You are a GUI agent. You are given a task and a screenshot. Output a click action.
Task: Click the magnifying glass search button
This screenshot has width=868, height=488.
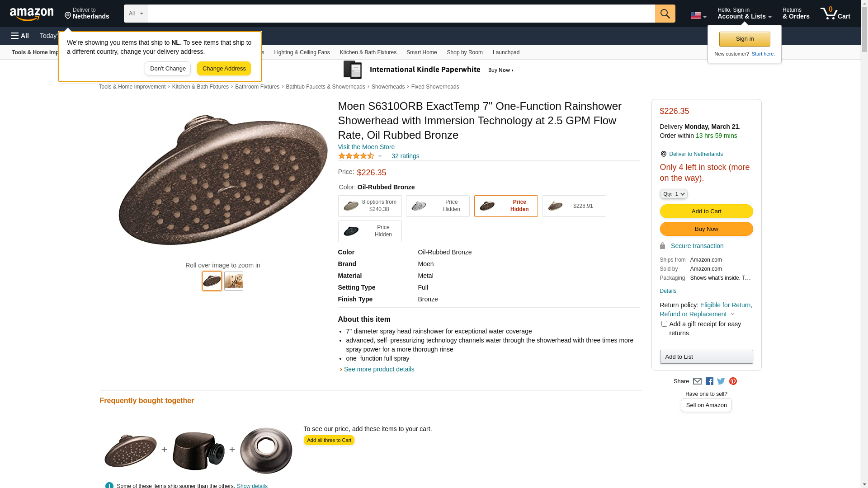click(665, 14)
